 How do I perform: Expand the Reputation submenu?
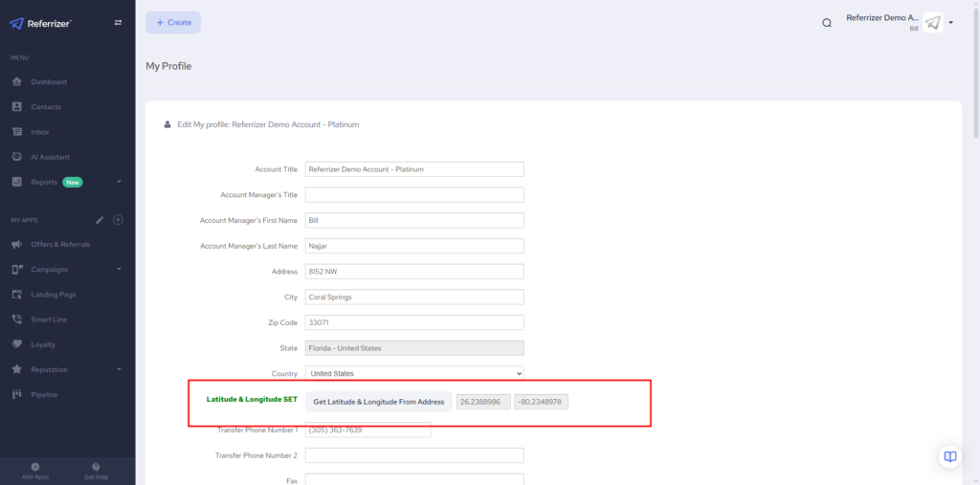click(119, 369)
